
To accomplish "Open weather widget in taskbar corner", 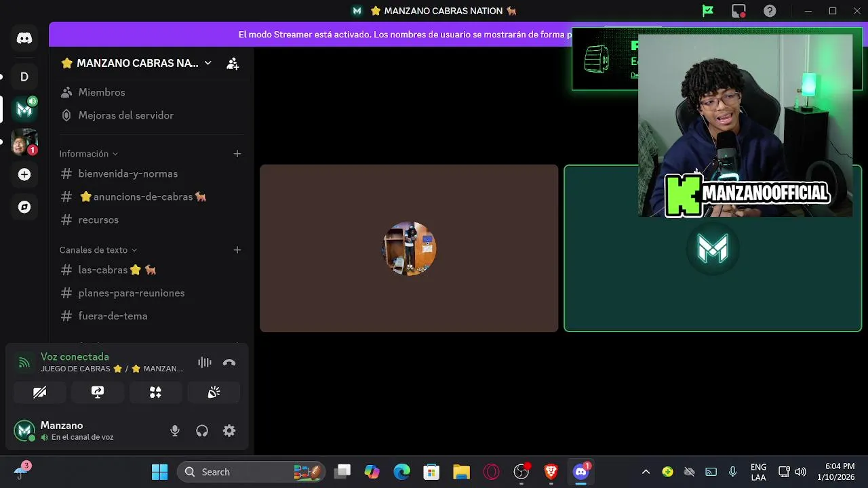I will click(23, 470).
